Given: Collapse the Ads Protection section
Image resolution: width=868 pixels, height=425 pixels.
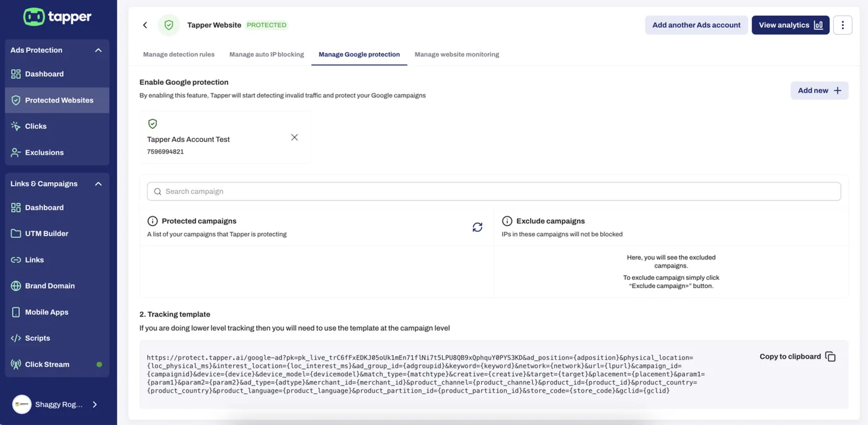Looking at the screenshot, I should coord(98,50).
